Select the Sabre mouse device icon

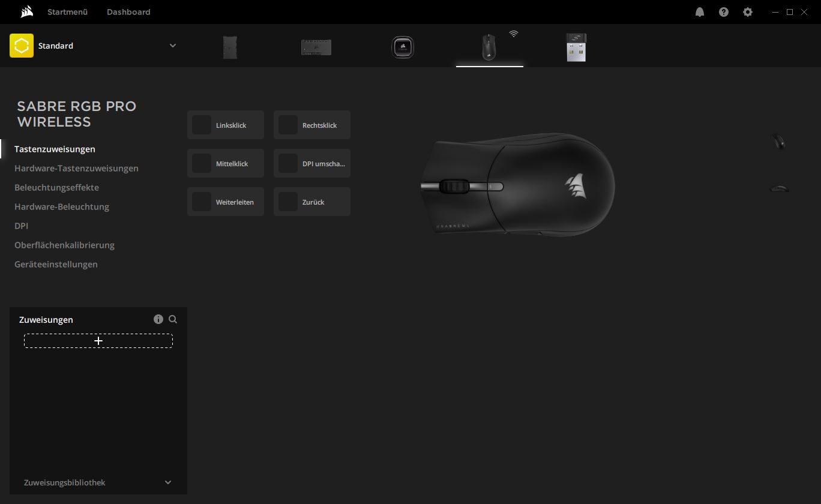pyautogui.click(x=489, y=47)
